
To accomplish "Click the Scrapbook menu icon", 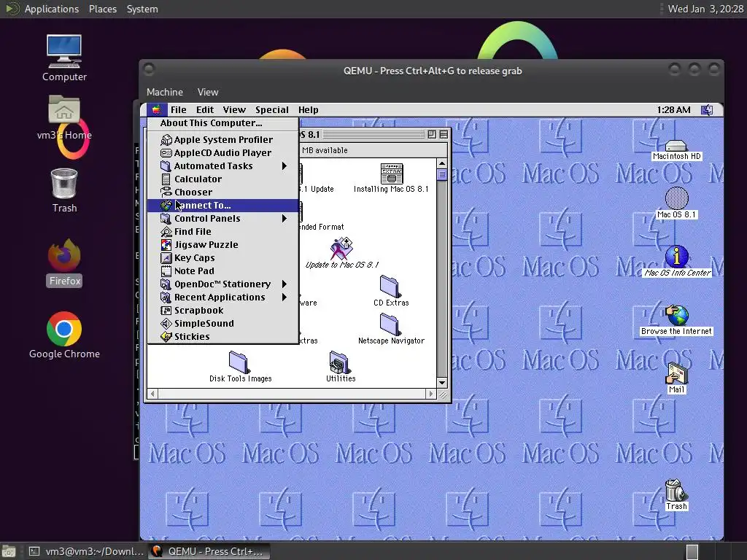I will [x=166, y=311].
